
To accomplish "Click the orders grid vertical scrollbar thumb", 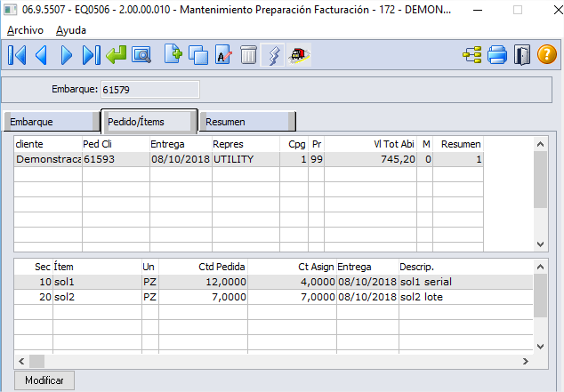I will coord(540,180).
